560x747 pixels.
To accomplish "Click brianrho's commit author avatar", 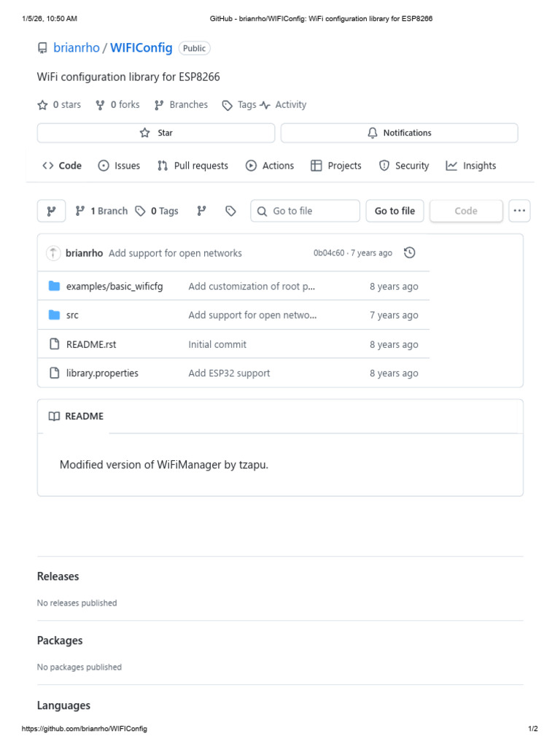I will click(52, 253).
